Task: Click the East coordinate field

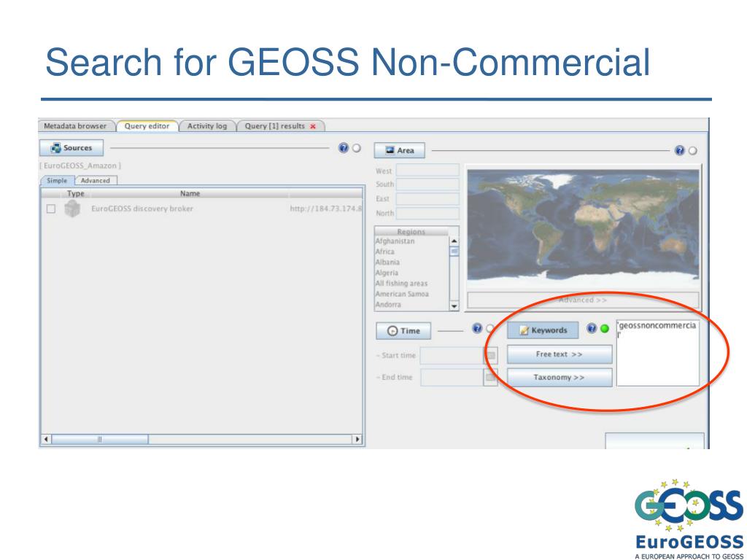Action: [x=427, y=198]
